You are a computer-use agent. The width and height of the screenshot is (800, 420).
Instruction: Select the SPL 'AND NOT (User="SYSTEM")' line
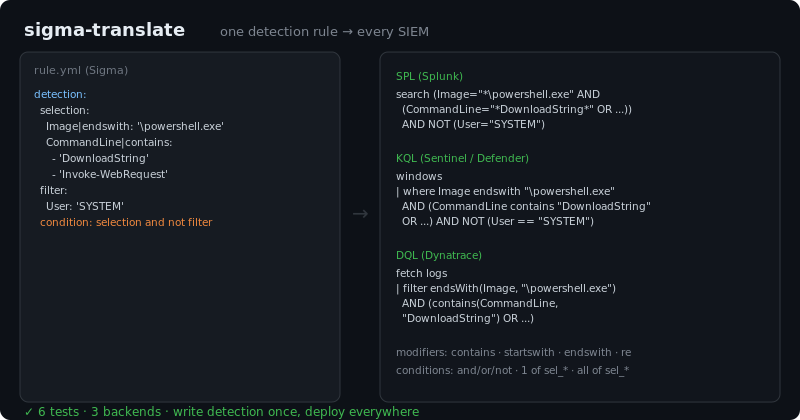[473, 125]
